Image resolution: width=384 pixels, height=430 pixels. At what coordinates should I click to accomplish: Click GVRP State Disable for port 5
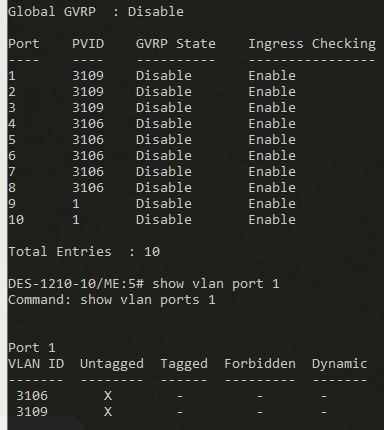pos(164,140)
